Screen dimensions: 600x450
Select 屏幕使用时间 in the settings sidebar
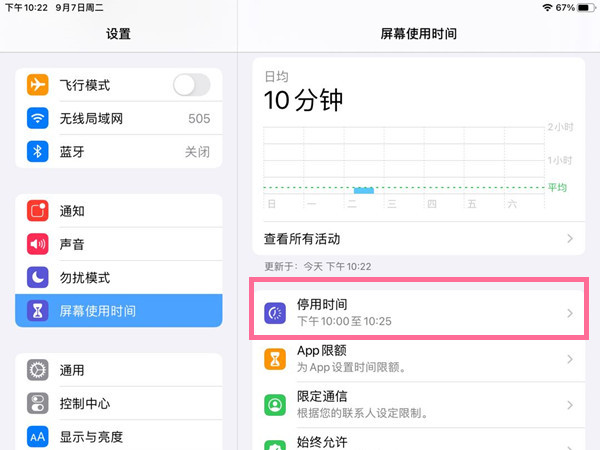click(118, 310)
